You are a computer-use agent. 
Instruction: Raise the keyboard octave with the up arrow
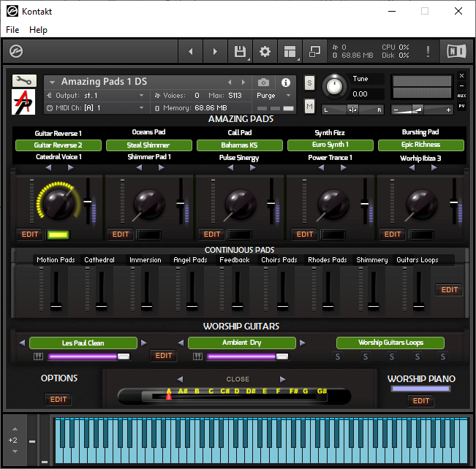(15, 429)
